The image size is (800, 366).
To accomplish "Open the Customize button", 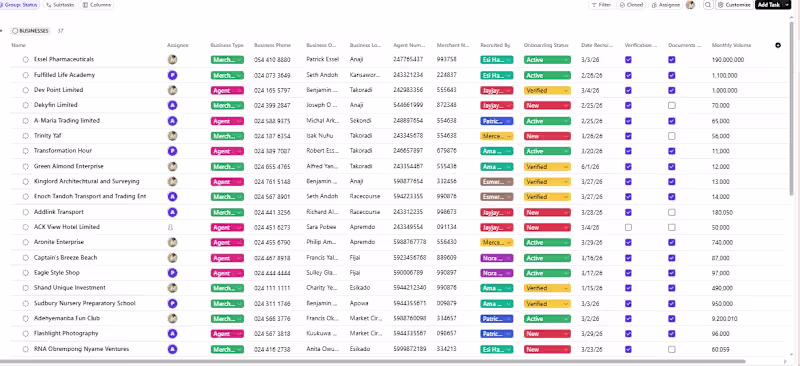I will pyautogui.click(x=734, y=5).
